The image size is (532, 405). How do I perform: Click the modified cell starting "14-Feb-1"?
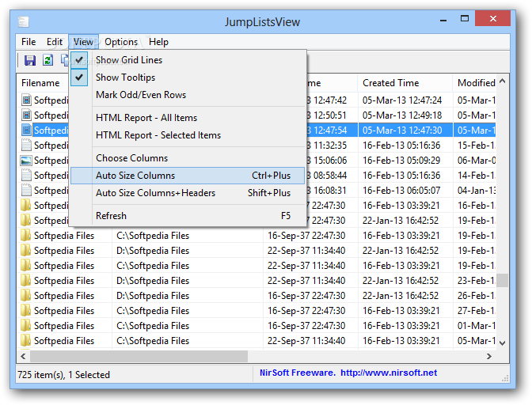(477, 176)
